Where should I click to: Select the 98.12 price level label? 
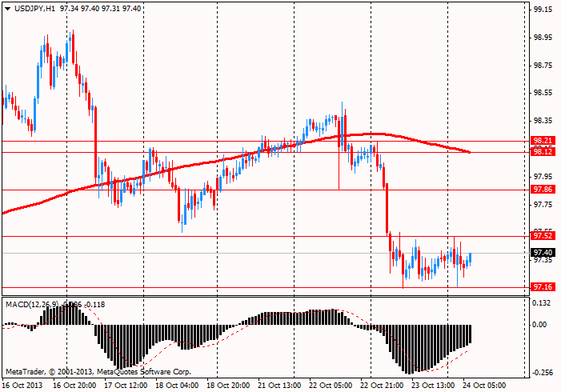pyautogui.click(x=543, y=152)
